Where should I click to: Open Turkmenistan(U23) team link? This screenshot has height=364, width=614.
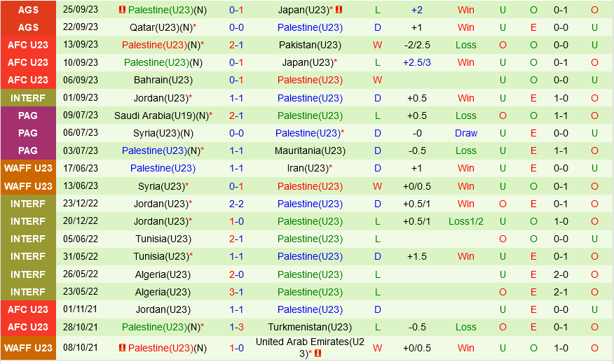click(x=310, y=327)
